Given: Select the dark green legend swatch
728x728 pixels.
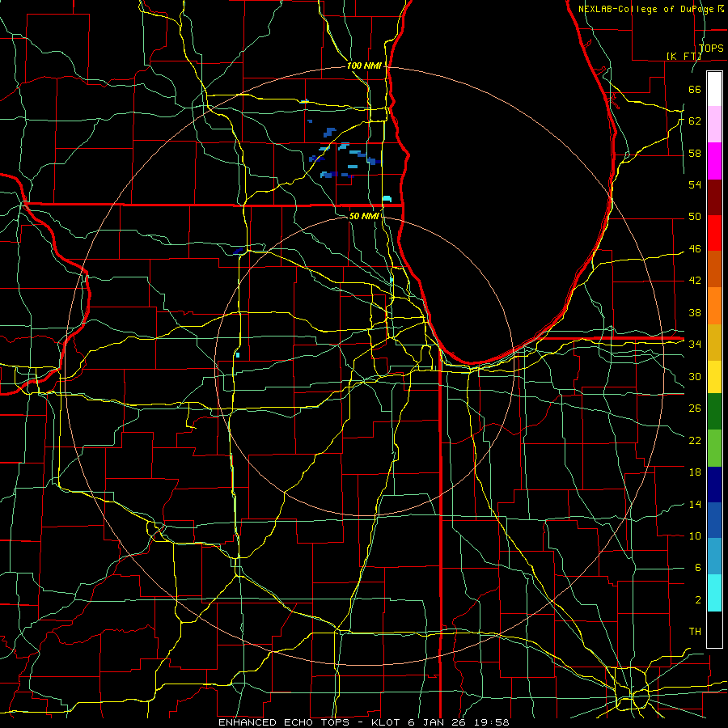Looking at the screenshot, I should 714,412.
